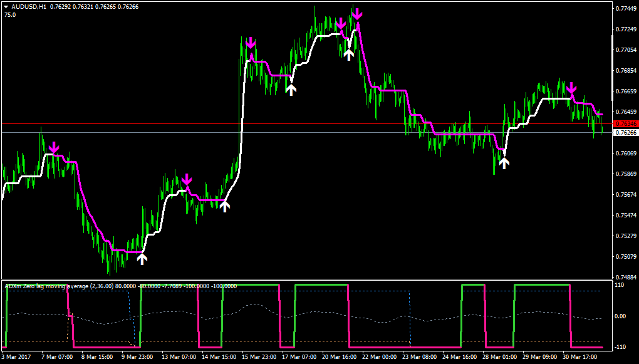Screen dimensions: 639x364
Task: Click the 23 Mar 08:00 time label
Action: (x=419, y=357)
